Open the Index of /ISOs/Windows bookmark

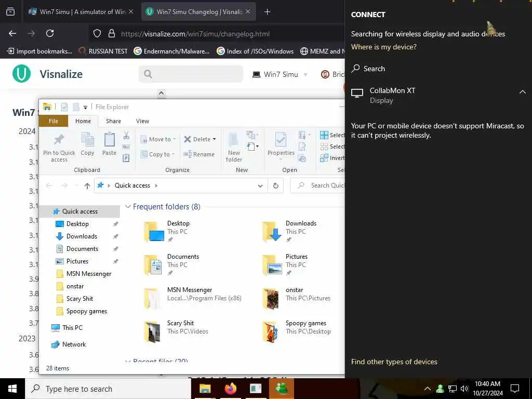click(255, 51)
